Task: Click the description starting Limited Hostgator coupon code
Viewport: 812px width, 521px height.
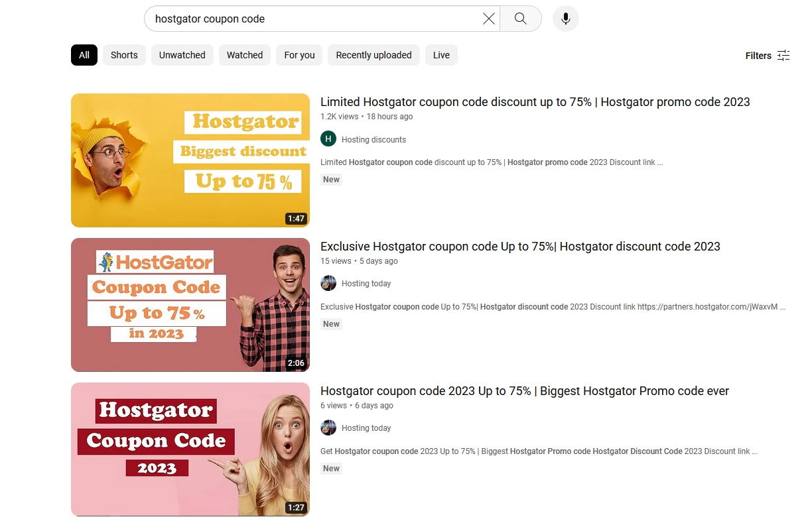Action: click(492, 162)
